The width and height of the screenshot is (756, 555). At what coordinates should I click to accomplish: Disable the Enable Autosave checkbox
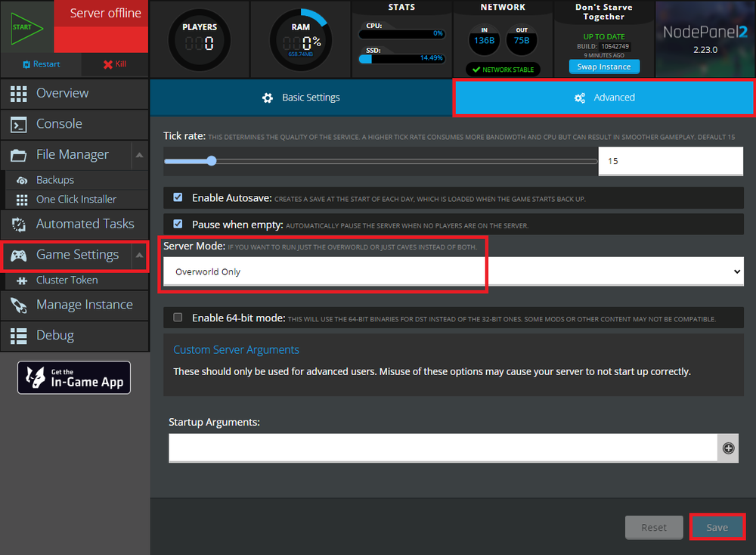click(x=178, y=197)
